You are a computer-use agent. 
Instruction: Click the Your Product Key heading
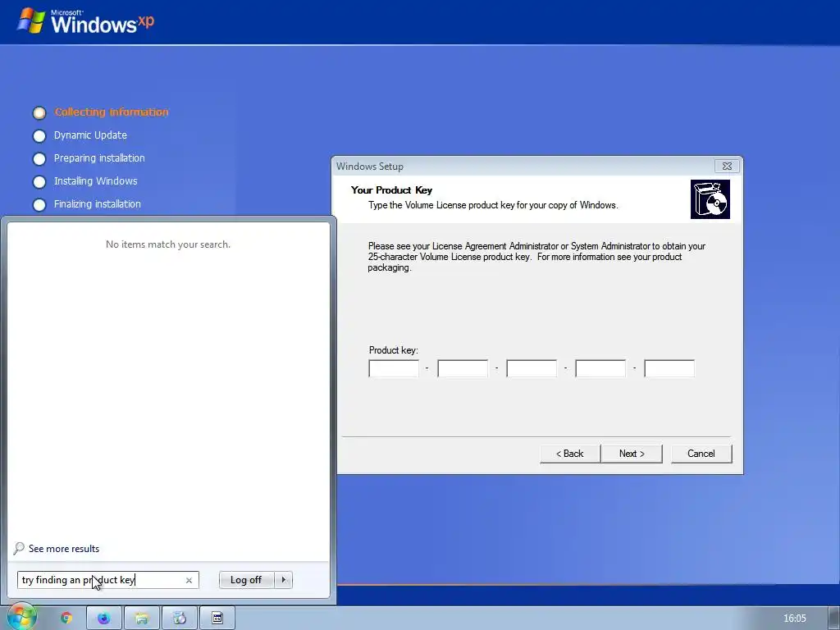(391, 190)
